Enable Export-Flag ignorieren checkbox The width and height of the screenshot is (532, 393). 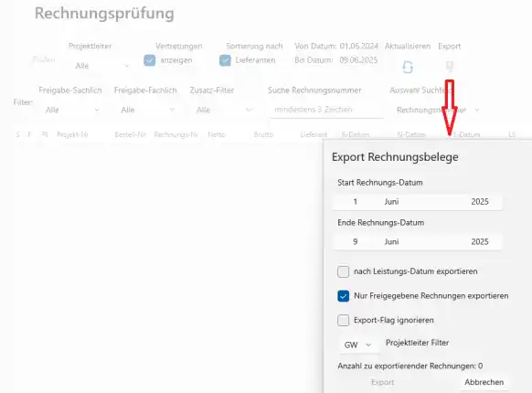coord(343,321)
